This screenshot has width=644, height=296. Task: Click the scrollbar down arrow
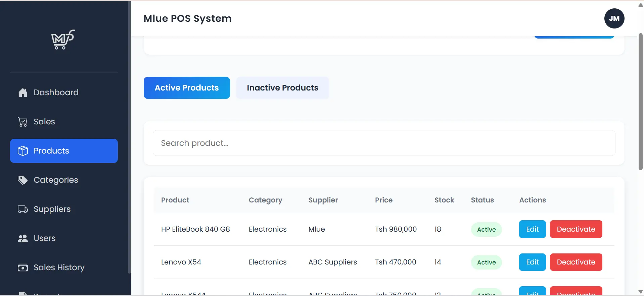pyautogui.click(x=640, y=292)
